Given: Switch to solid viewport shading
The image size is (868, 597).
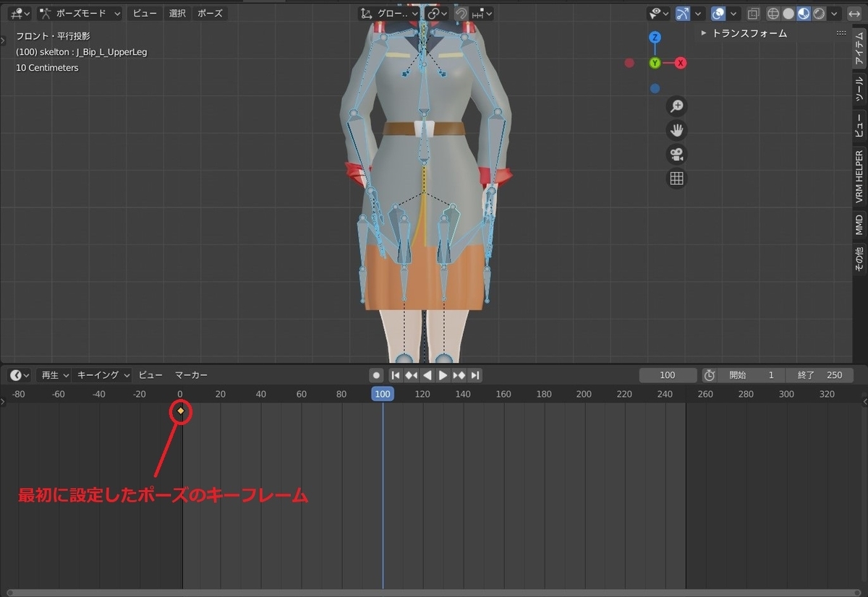Looking at the screenshot, I should pos(788,13).
